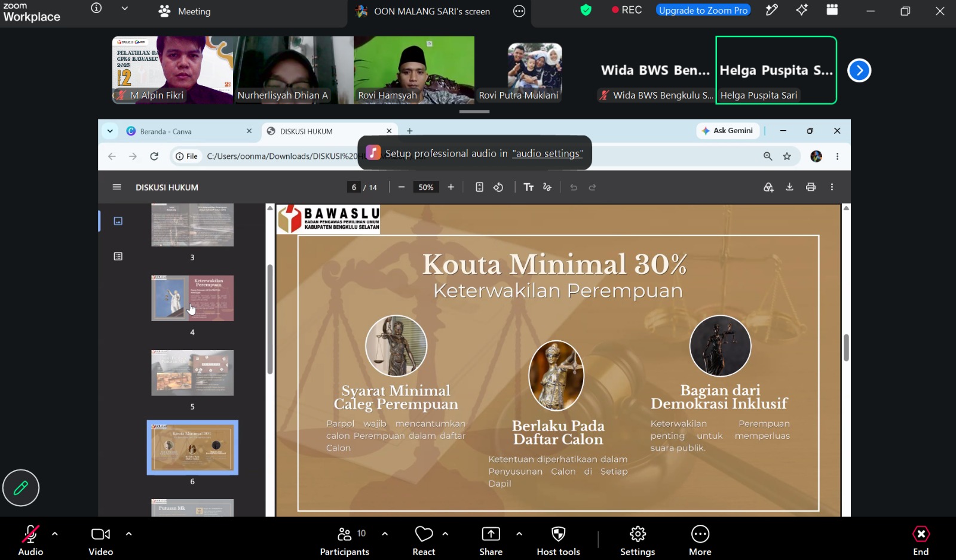956x560 pixels.
Task: Zoom out the PDF
Action: click(402, 187)
